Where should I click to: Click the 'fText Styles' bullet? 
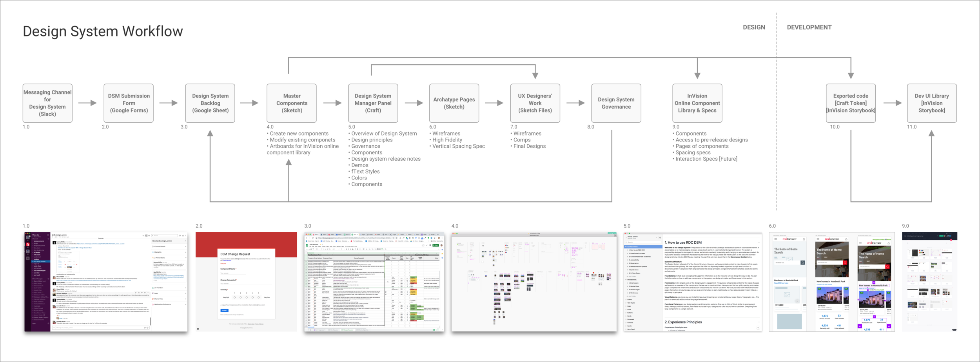coord(364,171)
